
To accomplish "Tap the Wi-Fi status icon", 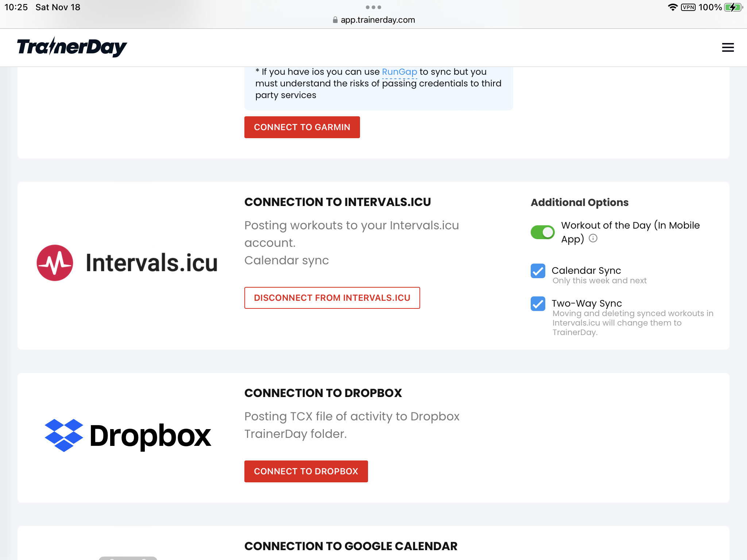I will coord(673,7).
